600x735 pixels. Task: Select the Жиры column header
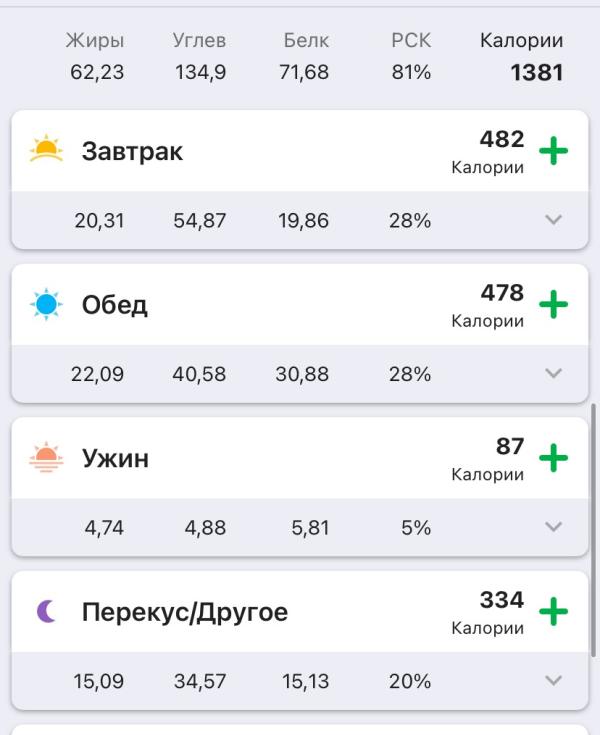[95, 41]
